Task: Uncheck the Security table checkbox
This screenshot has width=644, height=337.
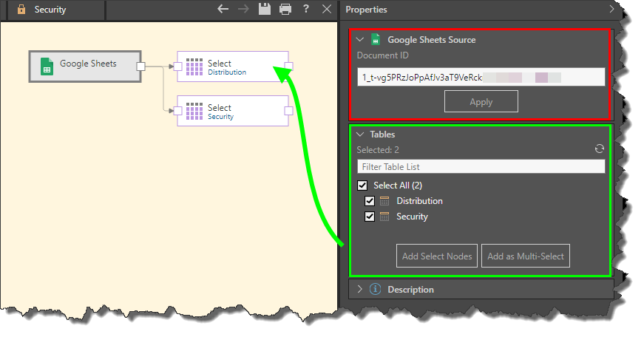Action: point(370,217)
